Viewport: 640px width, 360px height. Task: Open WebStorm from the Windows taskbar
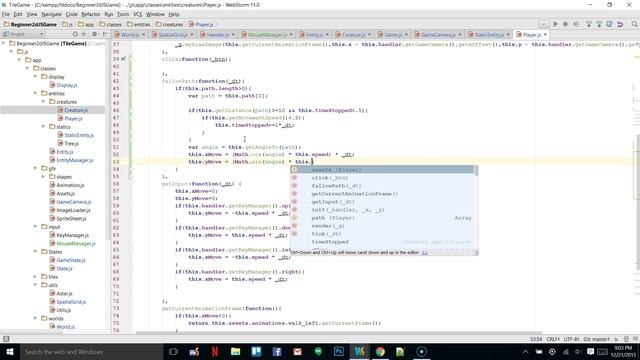tap(359, 351)
